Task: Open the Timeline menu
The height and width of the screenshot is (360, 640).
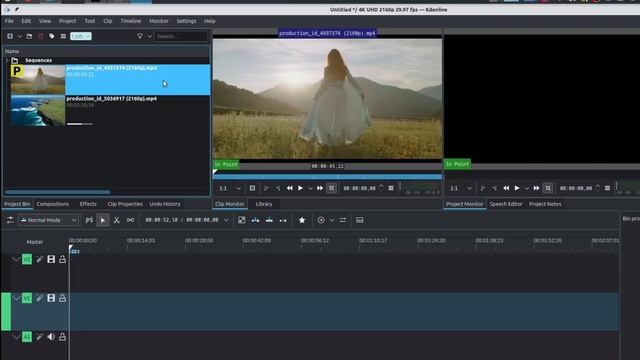Action: tap(131, 21)
